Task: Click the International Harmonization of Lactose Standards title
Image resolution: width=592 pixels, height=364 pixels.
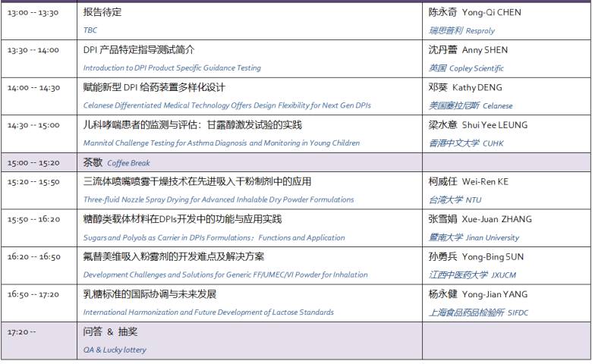Action: click(209, 312)
